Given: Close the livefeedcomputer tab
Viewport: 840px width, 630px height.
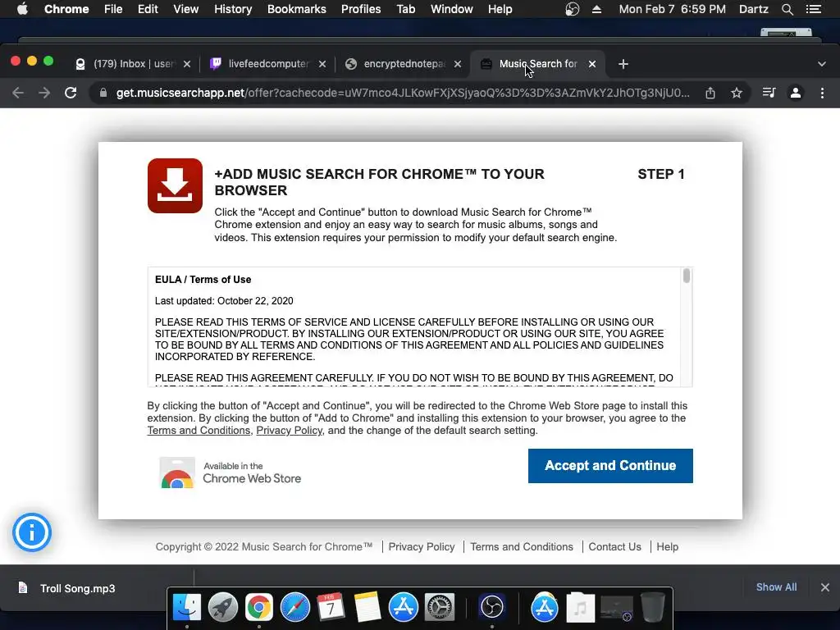Looking at the screenshot, I should pos(322,64).
